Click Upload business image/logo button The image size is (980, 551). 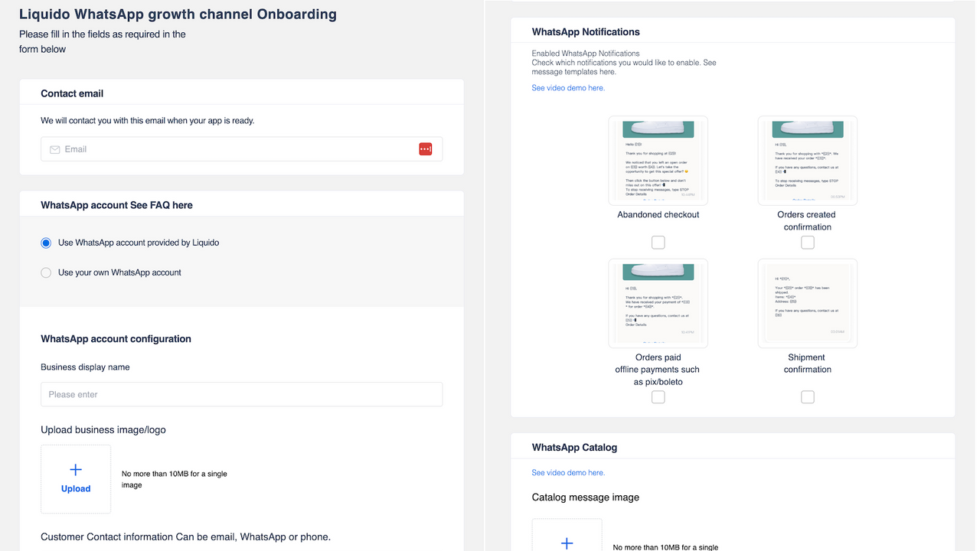76,479
